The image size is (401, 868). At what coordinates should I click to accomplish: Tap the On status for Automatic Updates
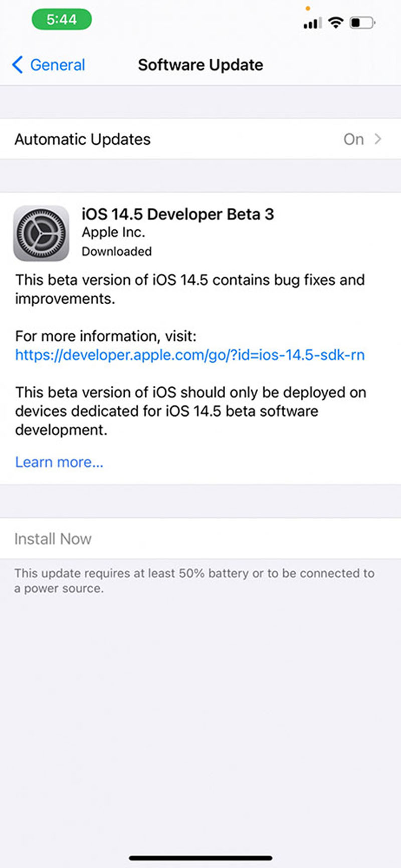pyautogui.click(x=354, y=139)
